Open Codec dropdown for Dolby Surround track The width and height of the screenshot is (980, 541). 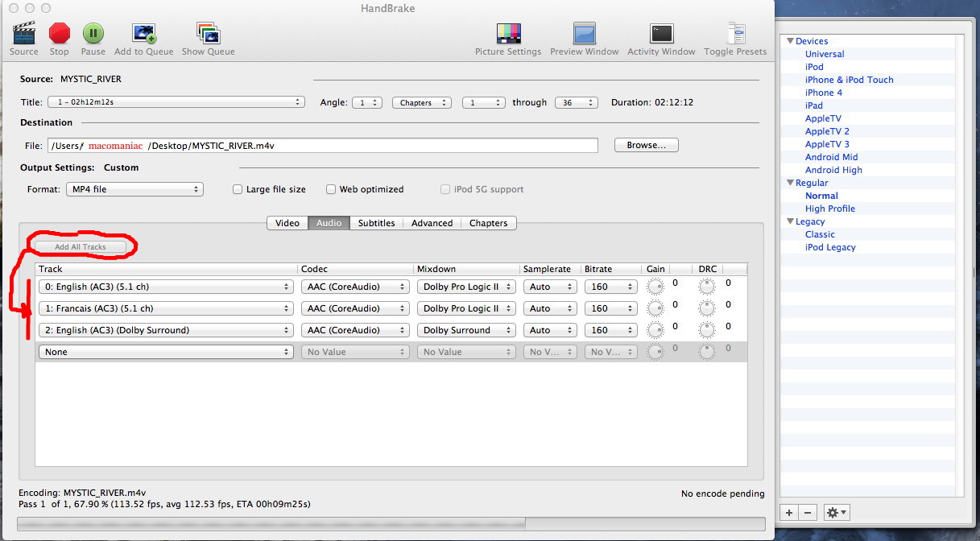355,330
